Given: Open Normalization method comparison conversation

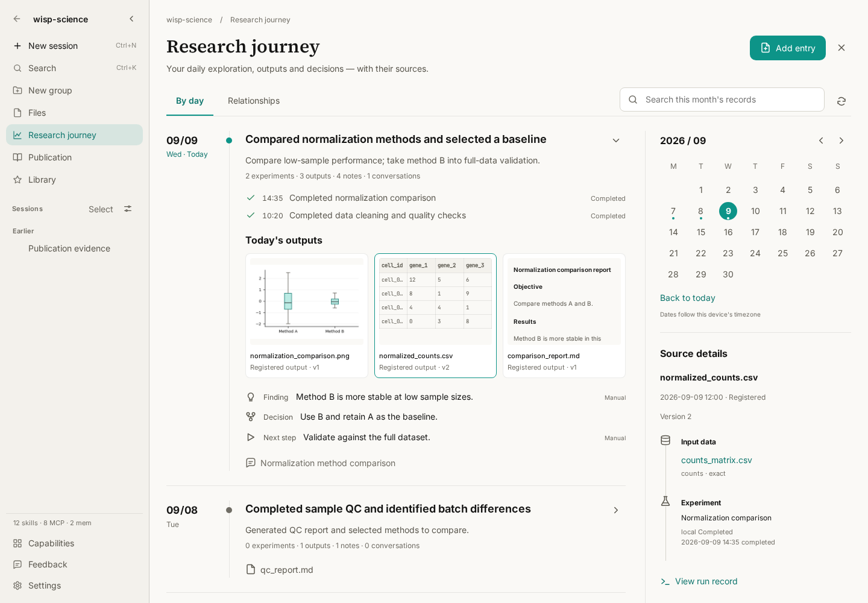Looking at the screenshot, I should pyautogui.click(x=321, y=463).
